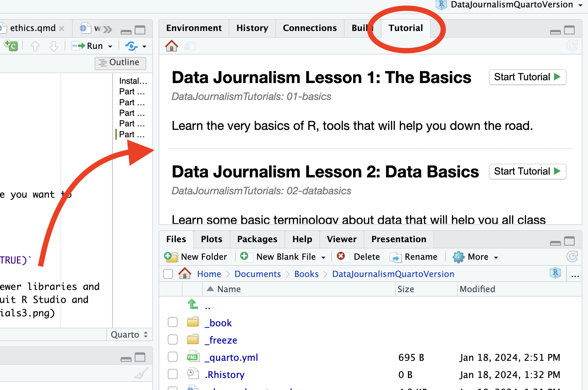Open the Presentation tab
This screenshot has height=390, width=588.
pyautogui.click(x=399, y=239)
